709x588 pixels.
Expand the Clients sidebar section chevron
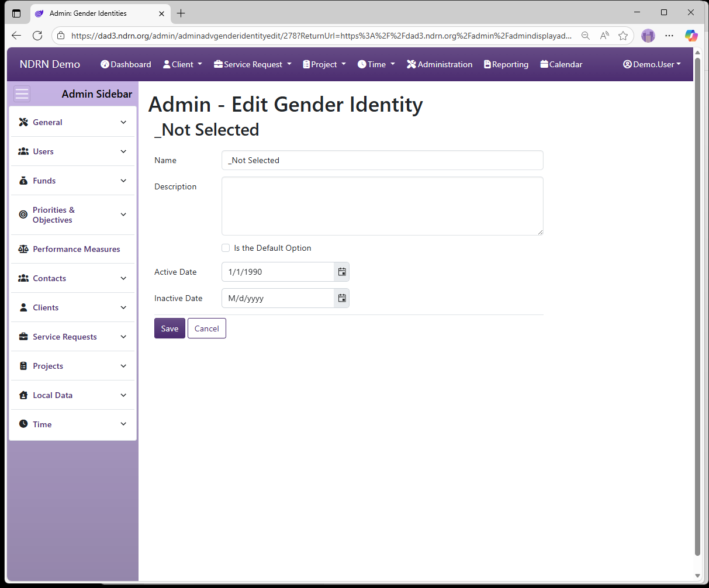point(123,307)
